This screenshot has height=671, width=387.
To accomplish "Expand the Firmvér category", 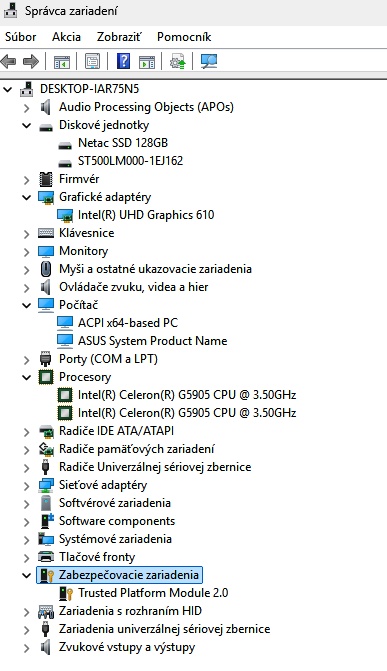I will [27, 179].
